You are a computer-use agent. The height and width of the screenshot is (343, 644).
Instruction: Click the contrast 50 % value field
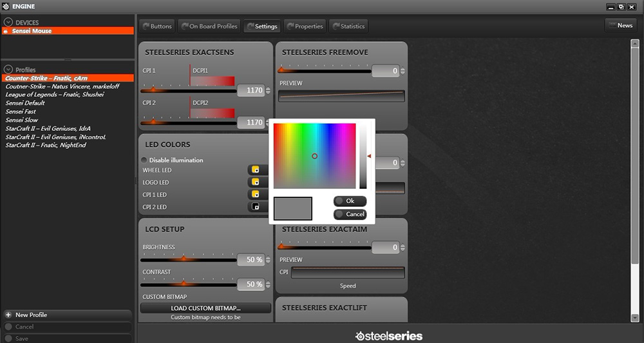tap(251, 284)
